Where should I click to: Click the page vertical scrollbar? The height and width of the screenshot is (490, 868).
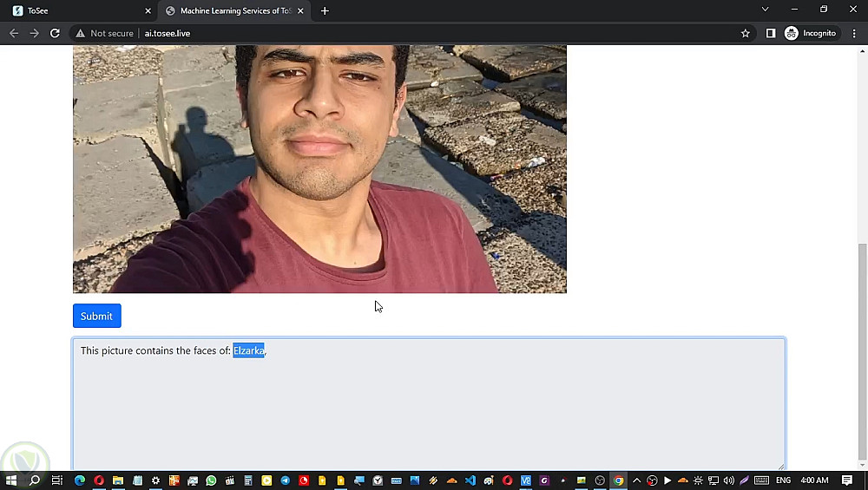point(862,351)
